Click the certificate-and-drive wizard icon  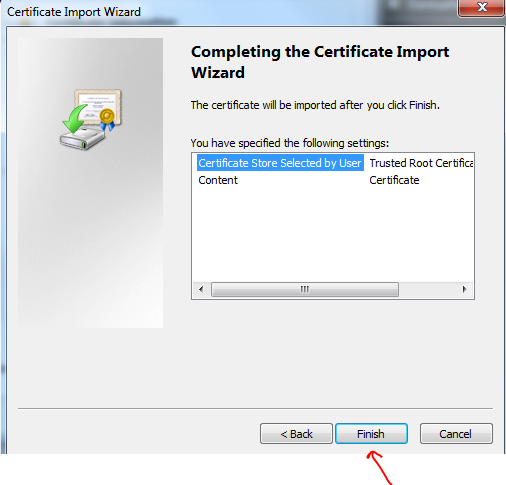point(91,119)
